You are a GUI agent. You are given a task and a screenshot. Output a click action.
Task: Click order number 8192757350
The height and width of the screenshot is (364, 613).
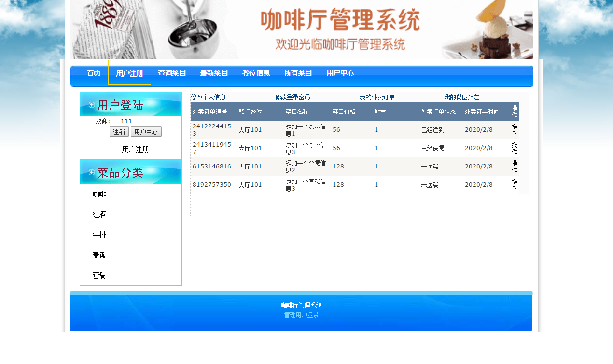pyautogui.click(x=212, y=185)
